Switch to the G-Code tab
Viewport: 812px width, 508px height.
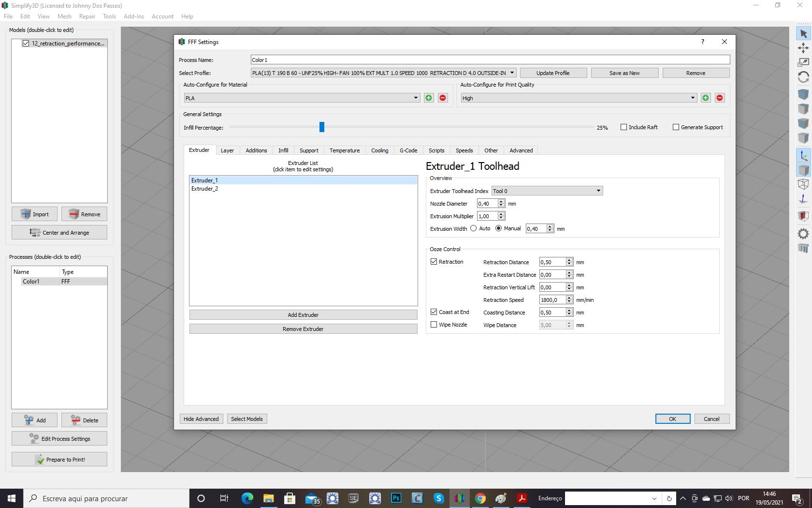tap(408, 150)
